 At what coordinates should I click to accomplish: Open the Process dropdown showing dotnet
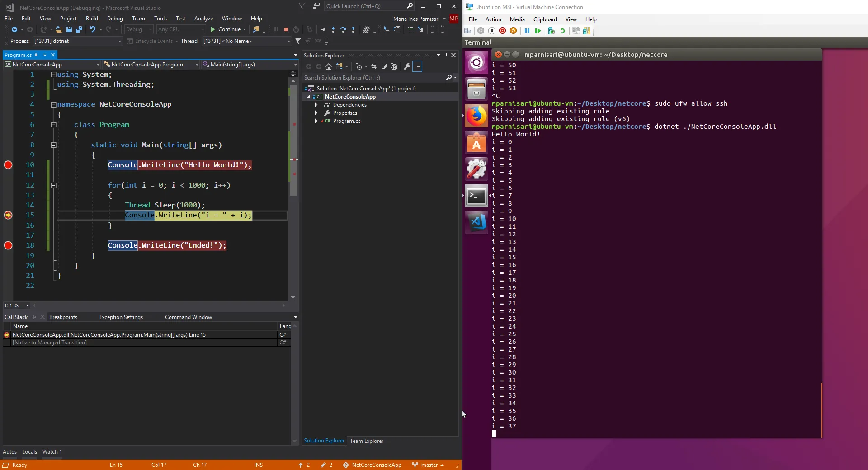click(77, 41)
